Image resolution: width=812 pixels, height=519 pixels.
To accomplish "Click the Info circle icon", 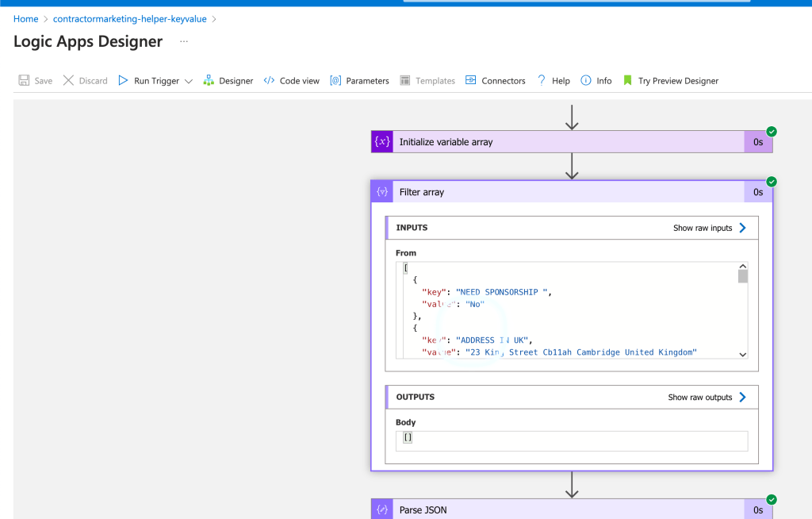I will point(586,80).
